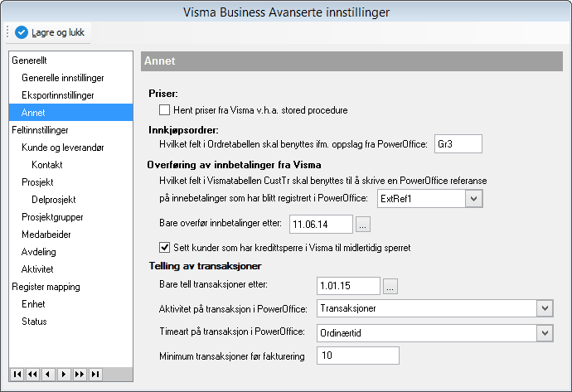Click the Annet section header
572x392 pixels.
click(351, 60)
